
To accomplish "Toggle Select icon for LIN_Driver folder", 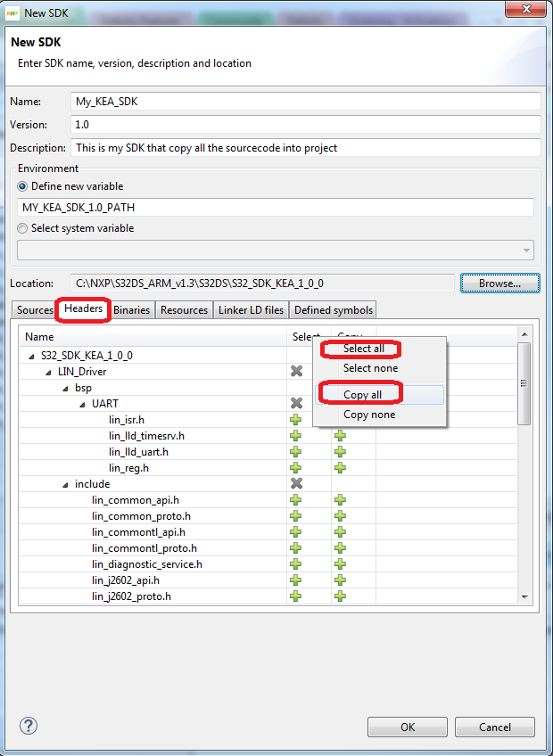I will click(x=296, y=371).
